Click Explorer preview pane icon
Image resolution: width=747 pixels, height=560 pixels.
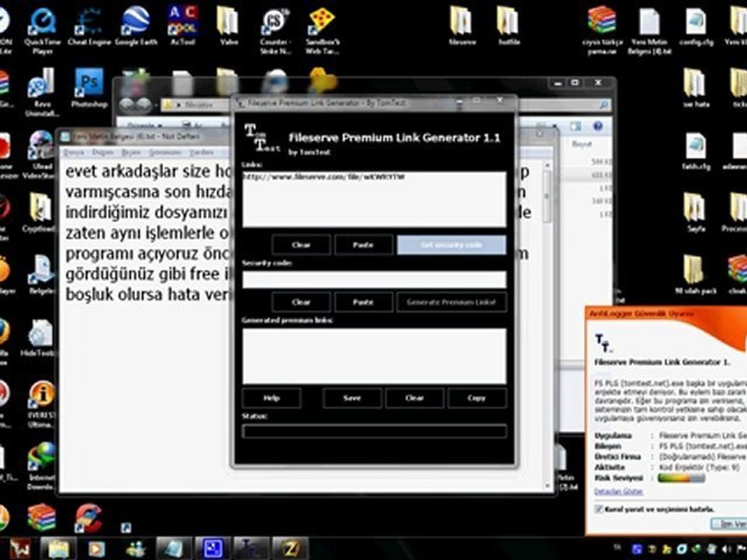(x=576, y=126)
